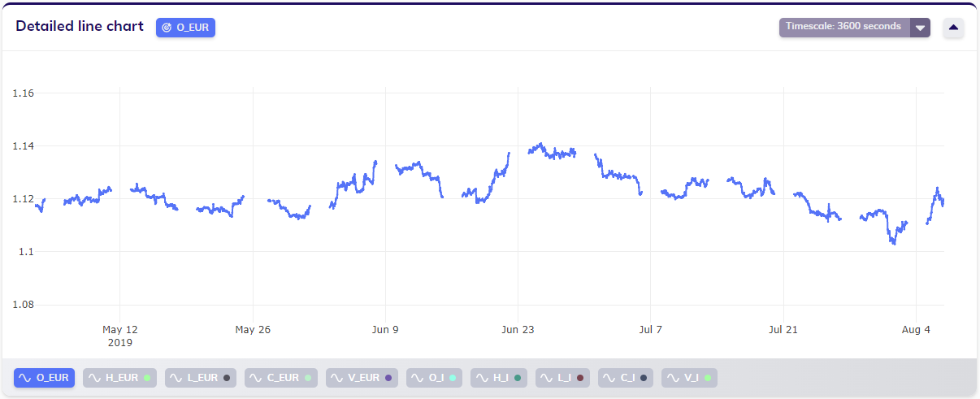Screen dimensions: 980x399
Task: Open the Timescale: 3600 seconds dropdown
Action: [x=844, y=27]
